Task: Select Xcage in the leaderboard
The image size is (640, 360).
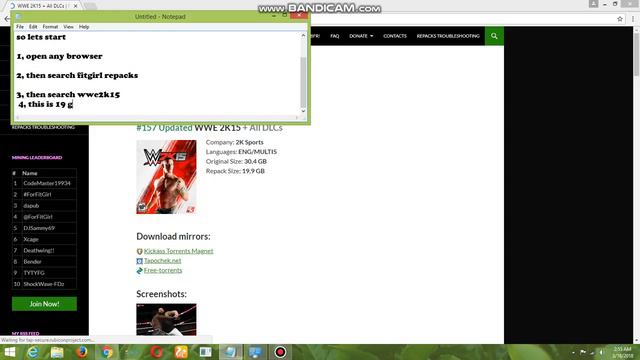Action: (x=31, y=239)
